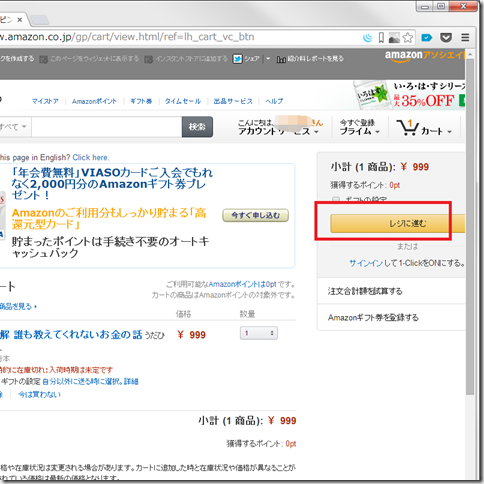Open the タイムセール menu link
Screen dimensions: 484x484
click(183, 101)
